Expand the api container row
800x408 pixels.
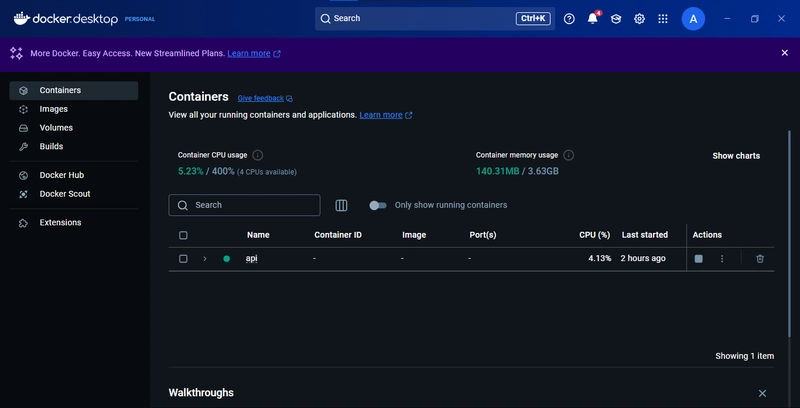(x=205, y=259)
